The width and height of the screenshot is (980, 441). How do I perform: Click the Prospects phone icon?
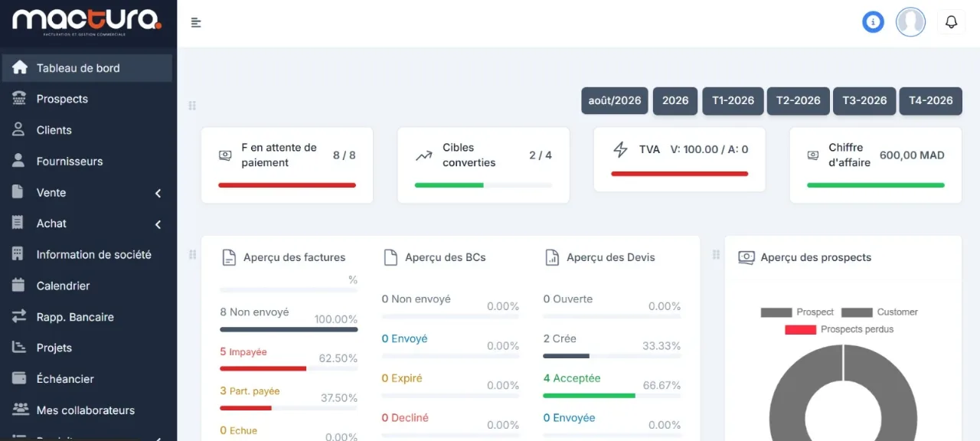pos(20,99)
